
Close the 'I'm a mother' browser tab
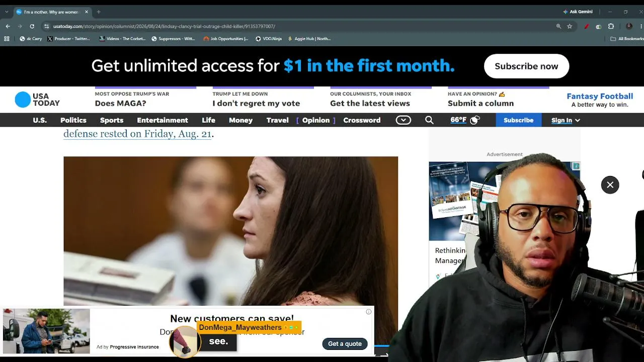pyautogui.click(x=87, y=12)
